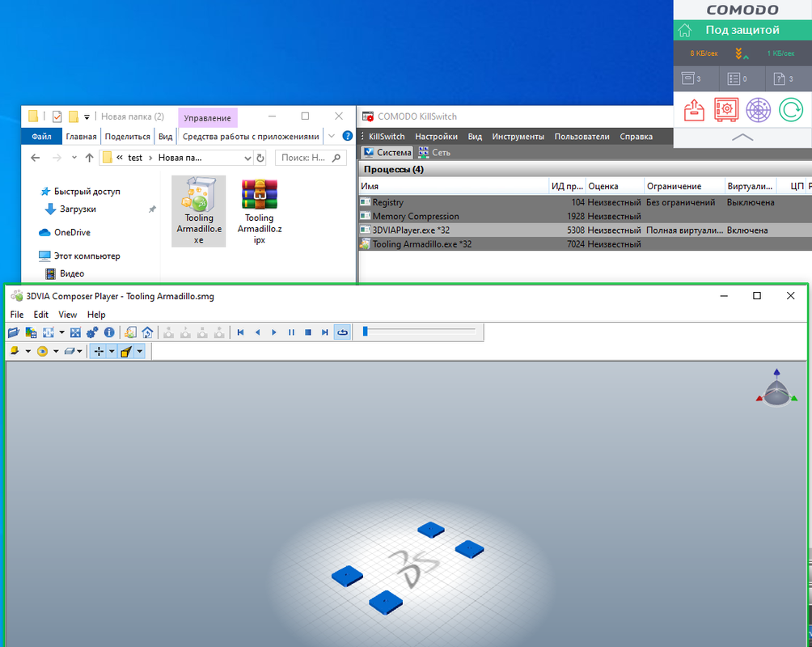Open dropdown beside the cross navigation tool
Screen dimensions: 812x647
pos(112,351)
